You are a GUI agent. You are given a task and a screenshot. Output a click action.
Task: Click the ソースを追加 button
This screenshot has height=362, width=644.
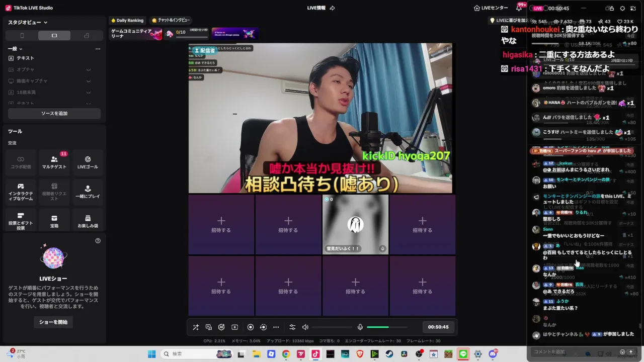pyautogui.click(x=54, y=114)
